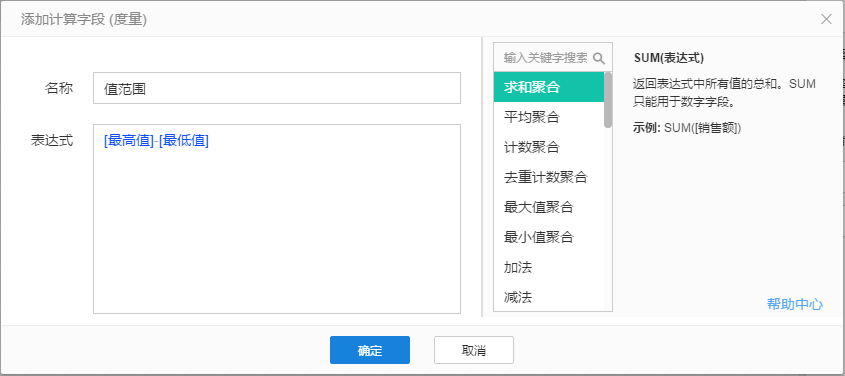The height and width of the screenshot is (376, 845).
Task: Select the 平均聚合 function
Action: (549, 117)
